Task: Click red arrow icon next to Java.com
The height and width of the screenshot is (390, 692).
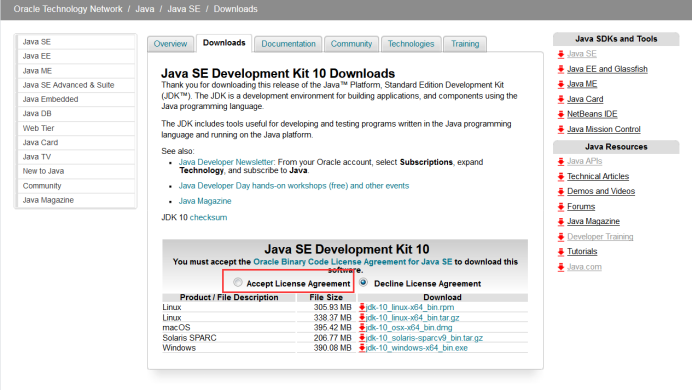Action: pyautogui.click(x=561, y=267)
